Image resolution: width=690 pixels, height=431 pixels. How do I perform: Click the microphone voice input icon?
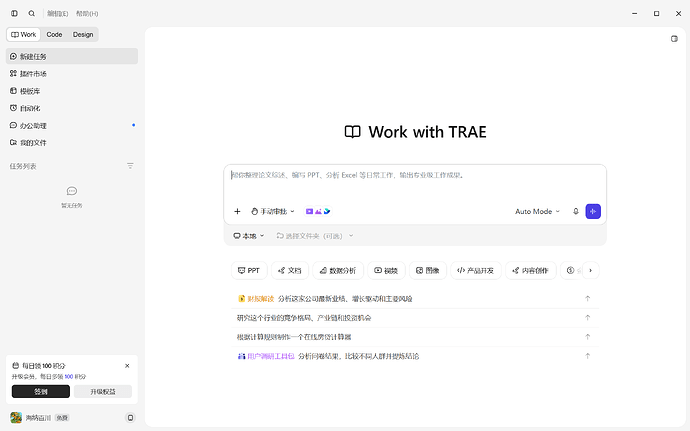(x=576, y=211)
